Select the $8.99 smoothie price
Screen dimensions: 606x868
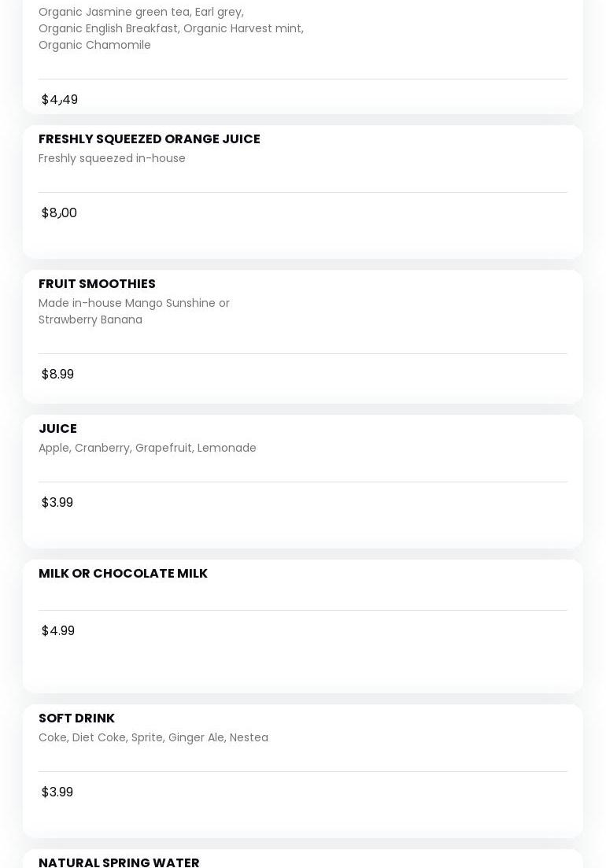57,375
